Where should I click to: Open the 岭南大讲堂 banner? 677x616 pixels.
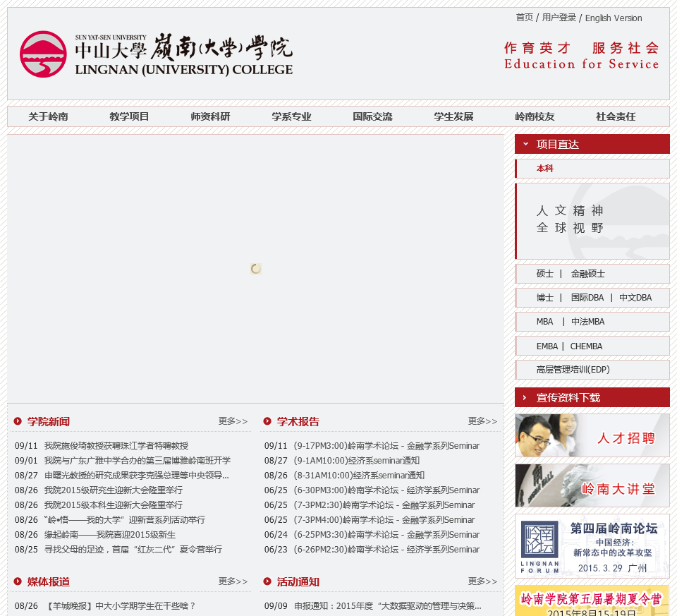pyautogui.click(x=592, y=485)
